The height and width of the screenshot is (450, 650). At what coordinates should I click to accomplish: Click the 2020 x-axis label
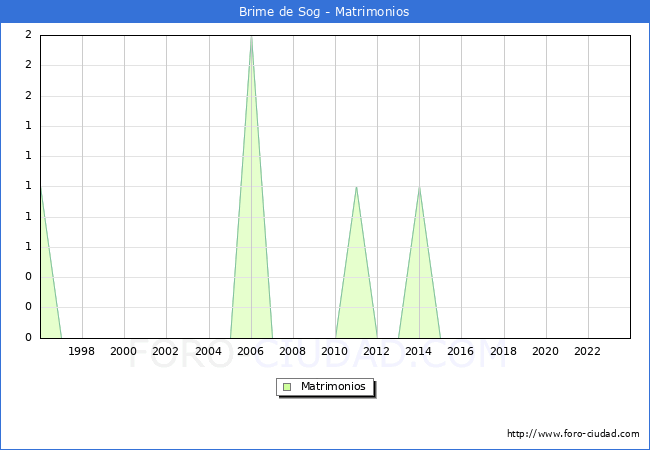tap(546, 351)
